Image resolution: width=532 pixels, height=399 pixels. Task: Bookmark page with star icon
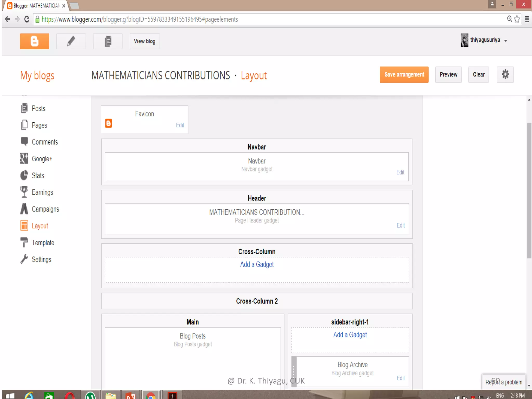[517, 19]
